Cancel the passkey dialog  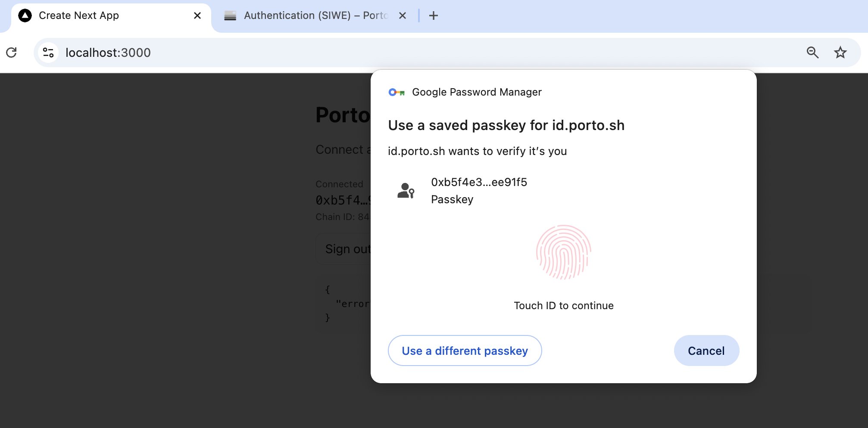(x=706, y=351)
